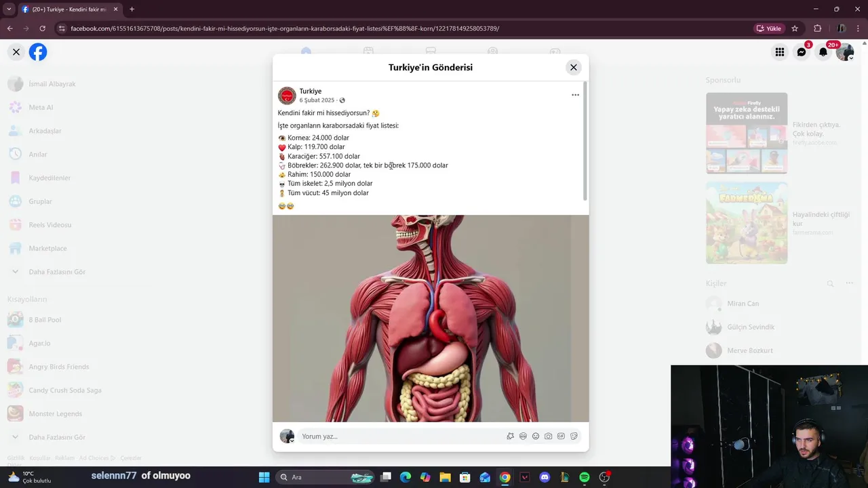The width and height of the screenshot is (868, 488).
Task: Bookmark this page with the star icon
Action: 795,28
